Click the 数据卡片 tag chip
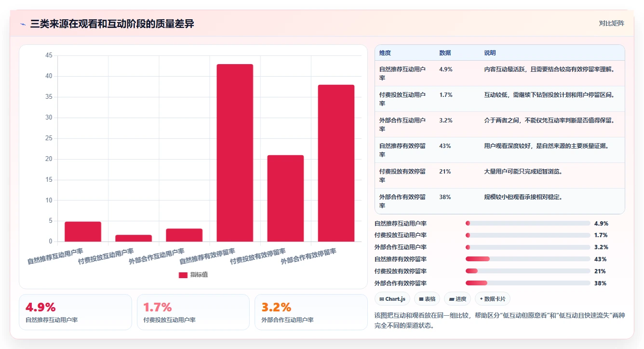The image size is (644, 349). [492, 299]
